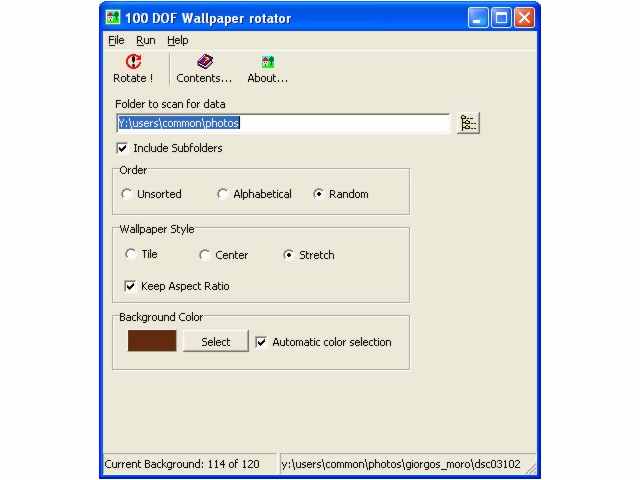Image resolution: width=640 pixels, height=480 pixels.
Task: Open the File menu
Action: point(116,40)
